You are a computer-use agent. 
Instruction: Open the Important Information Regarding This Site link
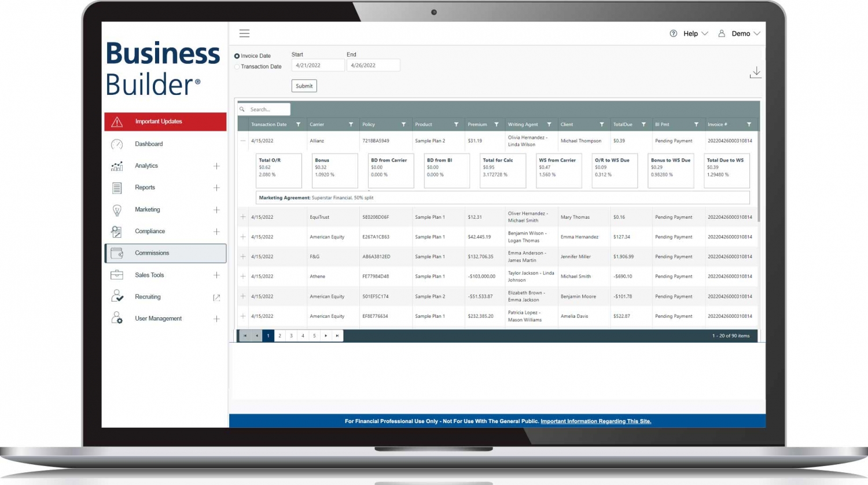pyautogui.click(x=595, y=421)
